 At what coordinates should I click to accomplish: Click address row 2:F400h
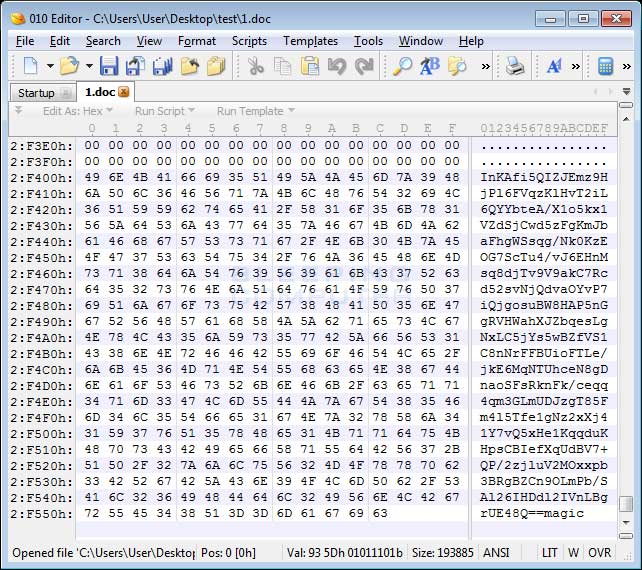pyautogui.click(x=41, y=178)
